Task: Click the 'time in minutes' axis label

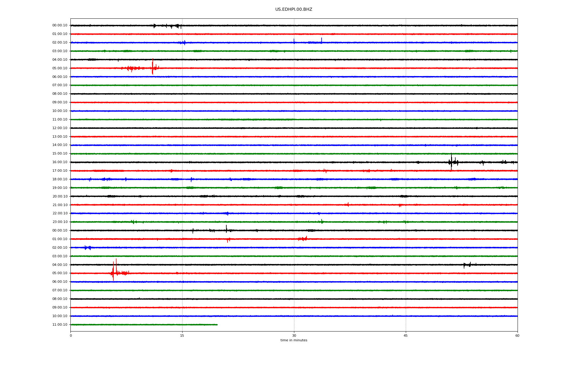Action: [x=293, y=340]
